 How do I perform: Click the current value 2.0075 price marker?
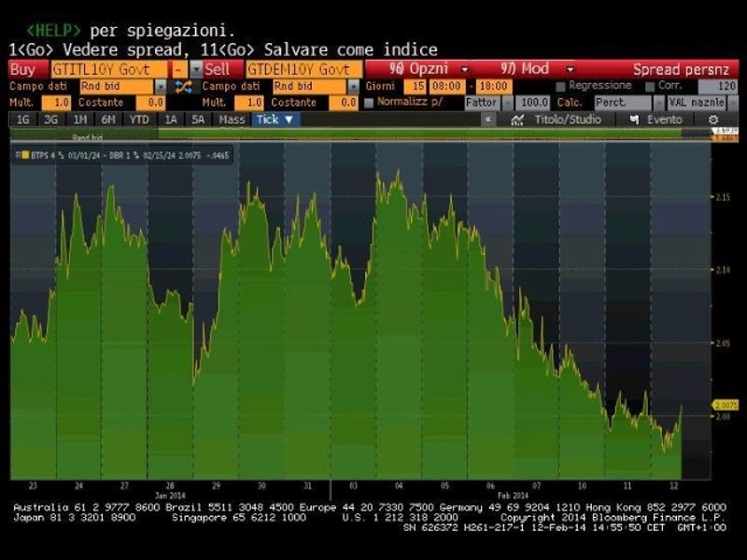(x=725, y=405)
